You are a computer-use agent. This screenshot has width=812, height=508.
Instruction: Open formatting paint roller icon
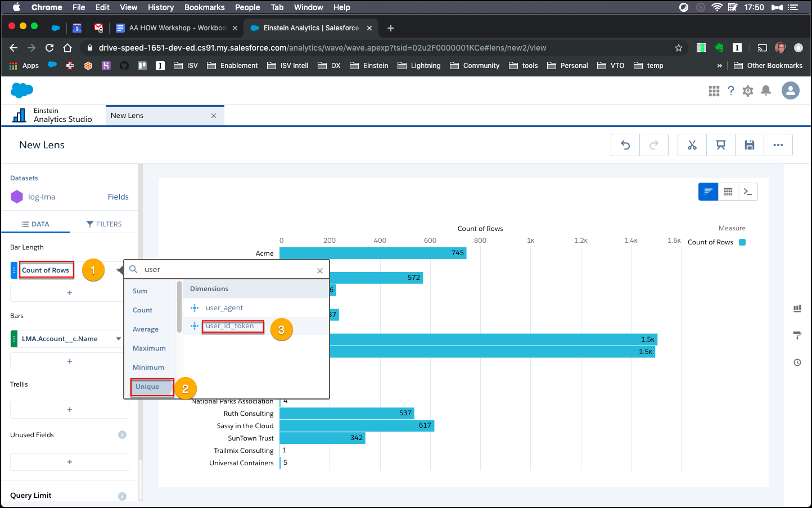pyautogui.click(x=797, y=335)
